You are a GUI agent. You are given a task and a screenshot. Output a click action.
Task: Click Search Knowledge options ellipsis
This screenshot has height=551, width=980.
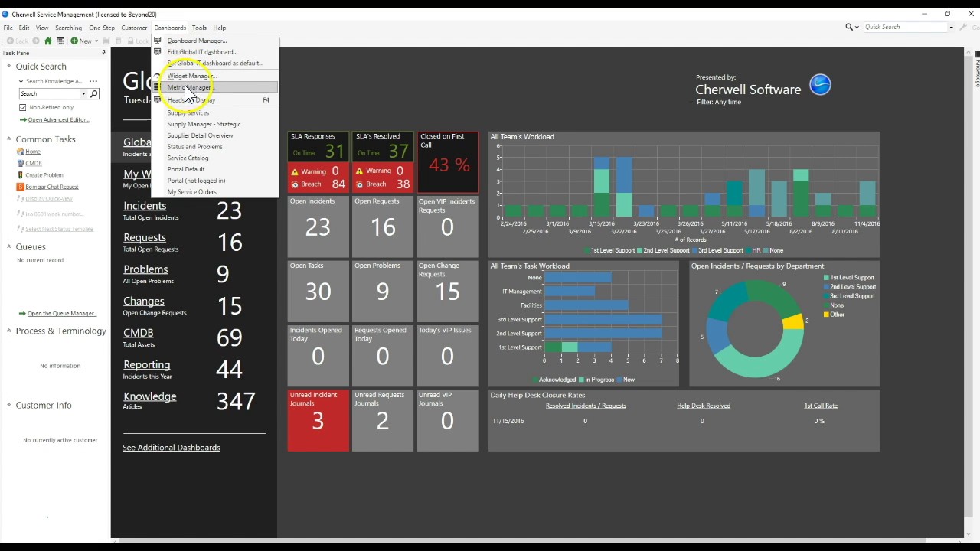coord(93,81)
